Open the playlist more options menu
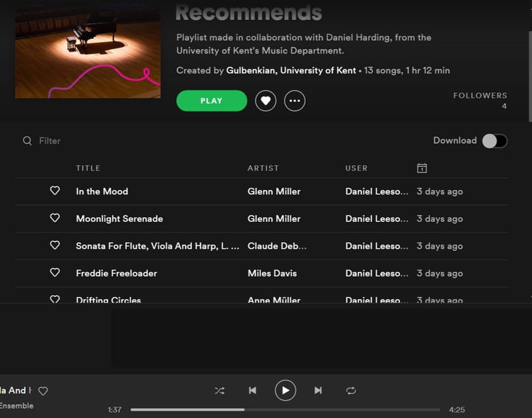This screenshot has width=532, height=418. [x=294, y=101]
